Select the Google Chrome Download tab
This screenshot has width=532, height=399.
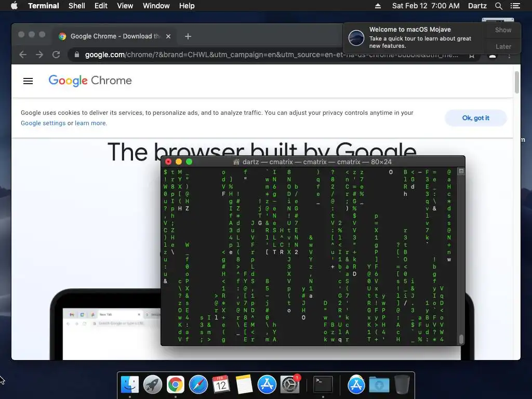pyautogui.click(x=115, y=36)
